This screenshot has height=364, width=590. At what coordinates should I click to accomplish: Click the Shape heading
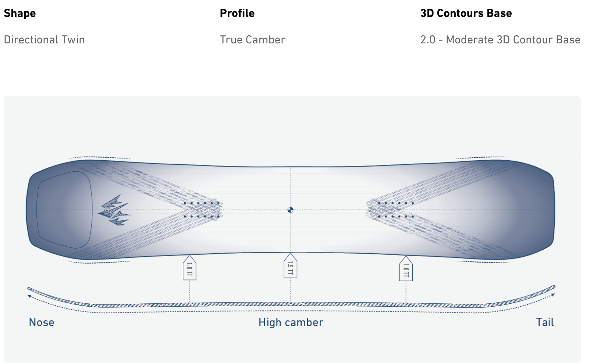(x=20, y=13)
